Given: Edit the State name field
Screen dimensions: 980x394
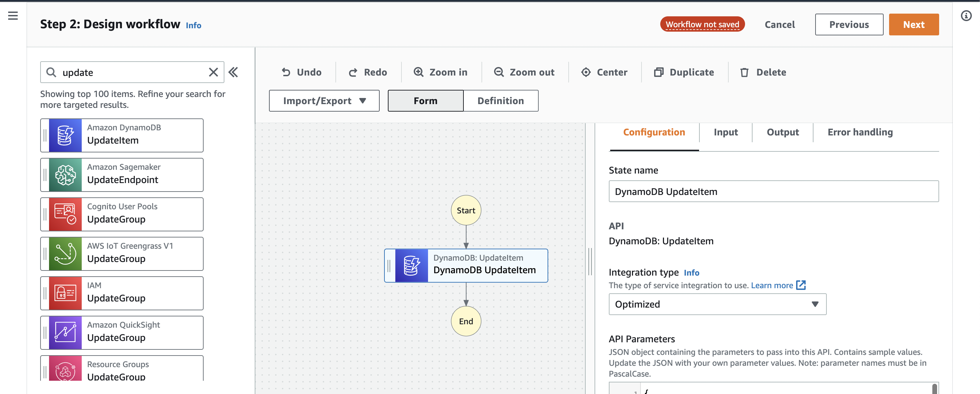Looking at the screenshot, I should [x=774, y=191].
